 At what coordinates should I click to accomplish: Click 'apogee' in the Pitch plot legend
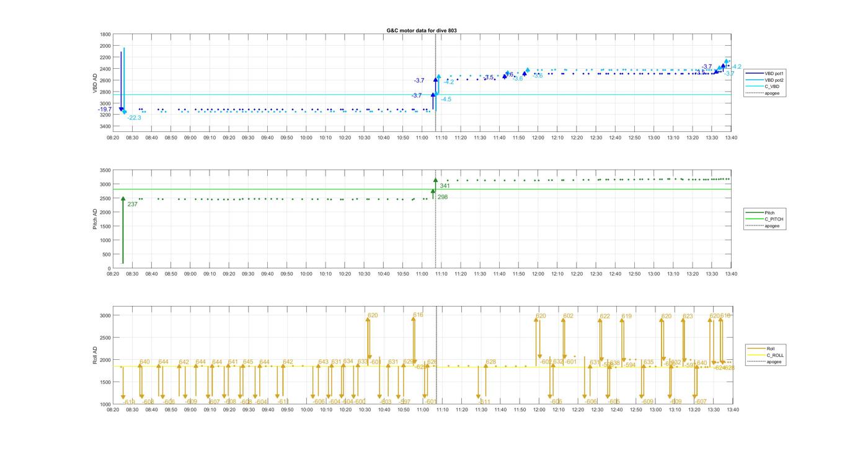[772, 226]
